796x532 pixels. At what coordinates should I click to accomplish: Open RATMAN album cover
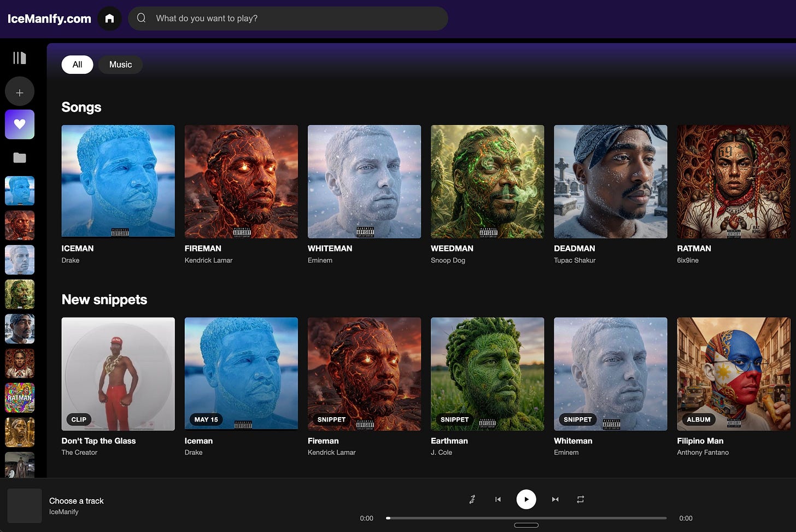point(734,182)
